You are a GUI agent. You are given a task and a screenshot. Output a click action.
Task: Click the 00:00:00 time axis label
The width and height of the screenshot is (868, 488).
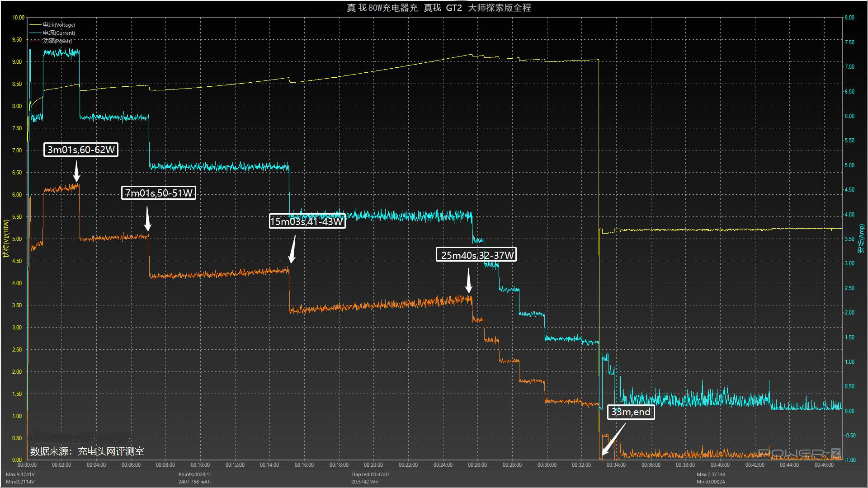(x=27, y=465)
